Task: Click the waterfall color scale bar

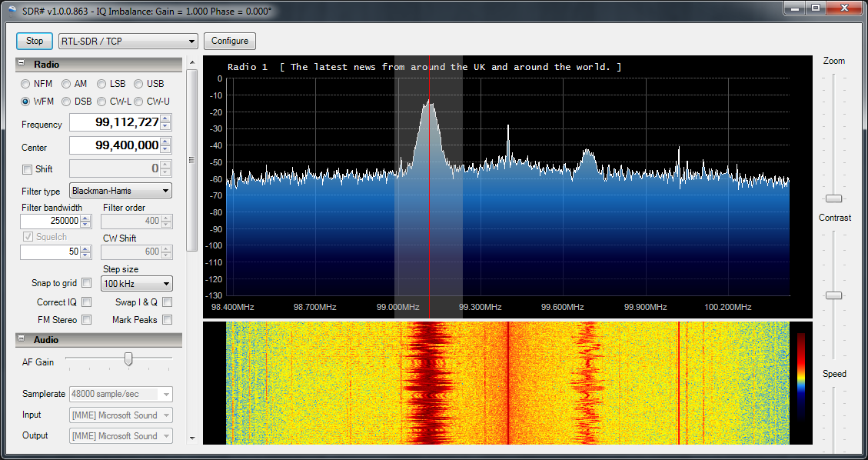Action: coord(800,375)
